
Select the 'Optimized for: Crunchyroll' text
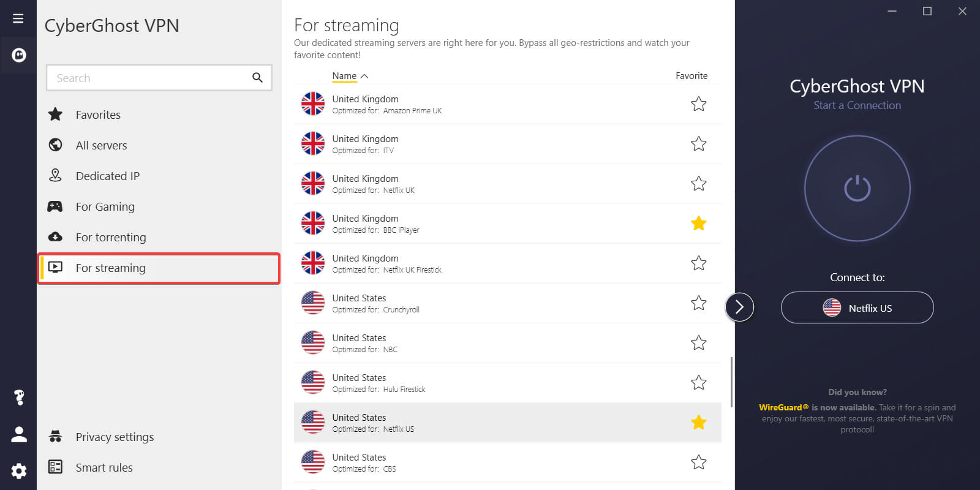tap(376, 310)
